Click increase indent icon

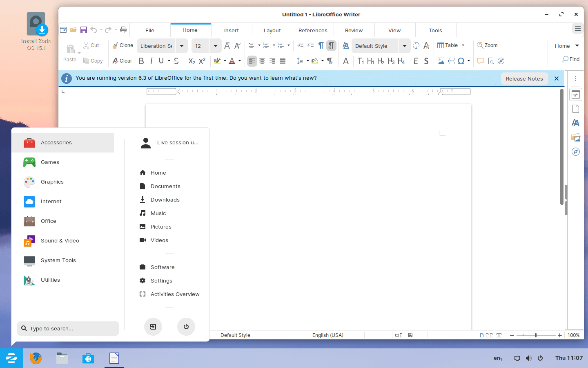click(x=301, y=45)
